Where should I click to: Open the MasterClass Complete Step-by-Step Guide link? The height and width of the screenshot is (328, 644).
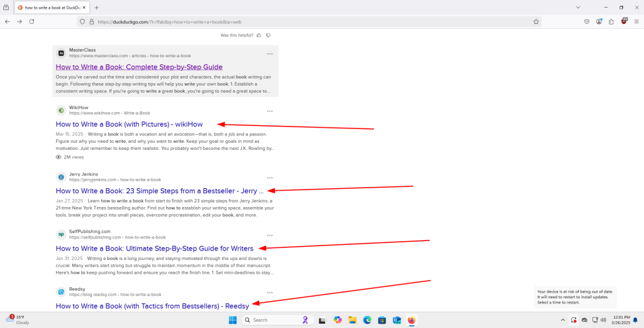tap(139, 67)
